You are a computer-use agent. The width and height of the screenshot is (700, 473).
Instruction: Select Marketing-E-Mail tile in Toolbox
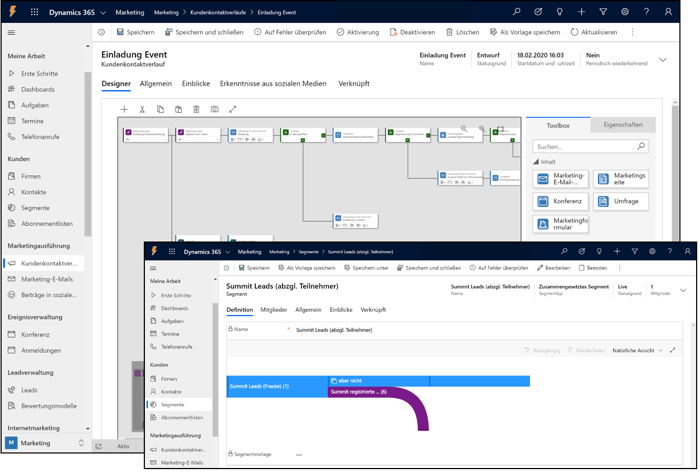[x=560, y=179]
